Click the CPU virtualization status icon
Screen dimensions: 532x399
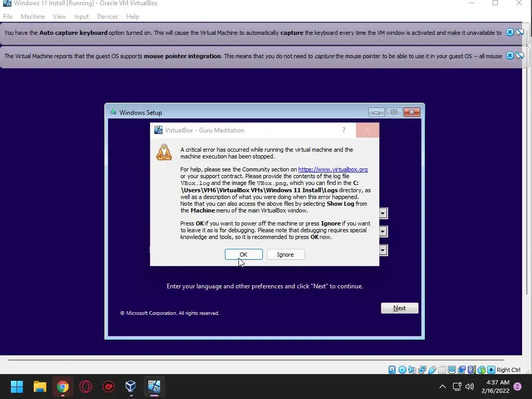tap(471, 370)
